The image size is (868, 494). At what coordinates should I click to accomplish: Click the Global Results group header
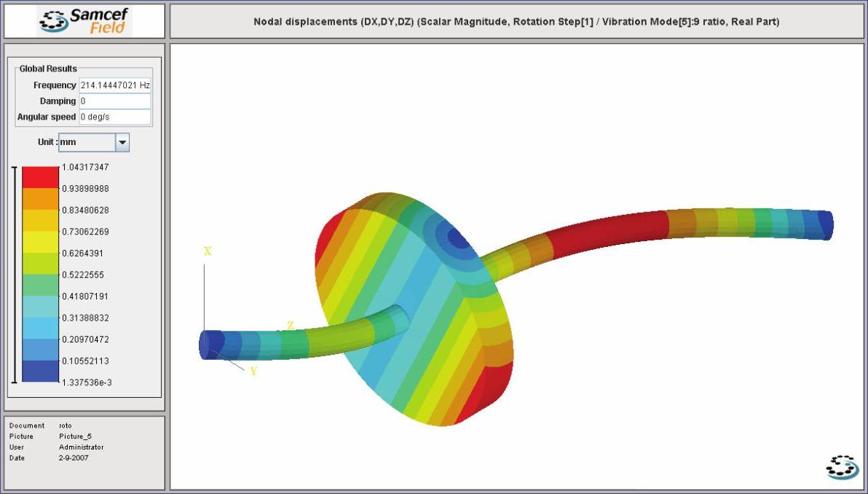pyautogui.click(x=48, y=68)
